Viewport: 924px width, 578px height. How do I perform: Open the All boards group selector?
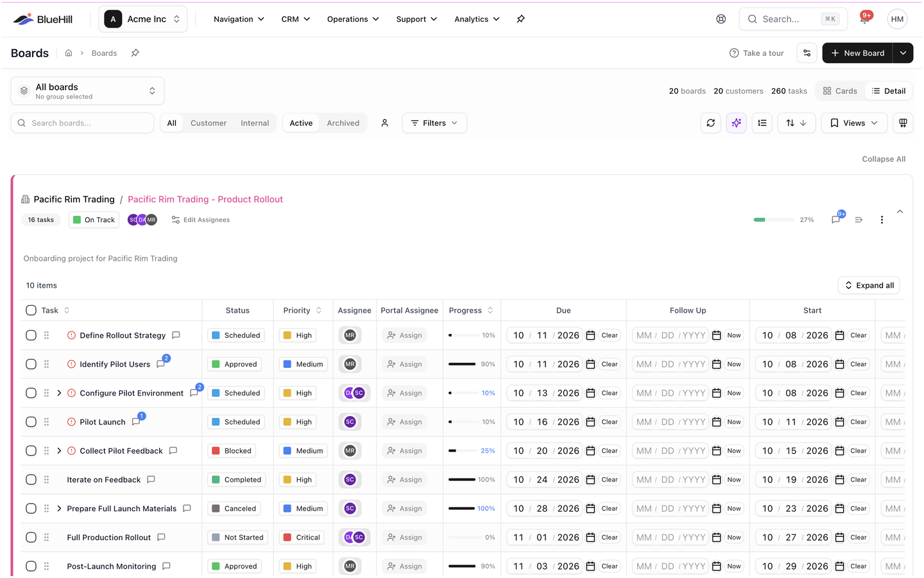pyautogui.click(x=87, y=91)
